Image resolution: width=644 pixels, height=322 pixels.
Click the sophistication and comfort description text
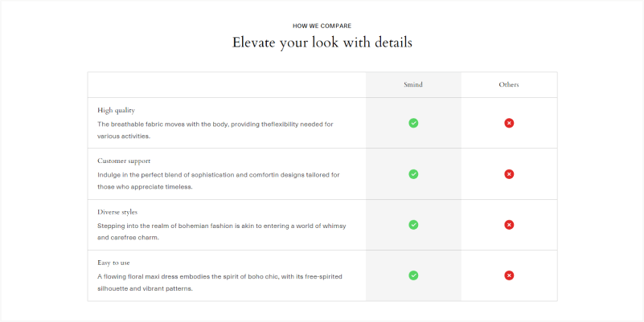click(218, 181)
